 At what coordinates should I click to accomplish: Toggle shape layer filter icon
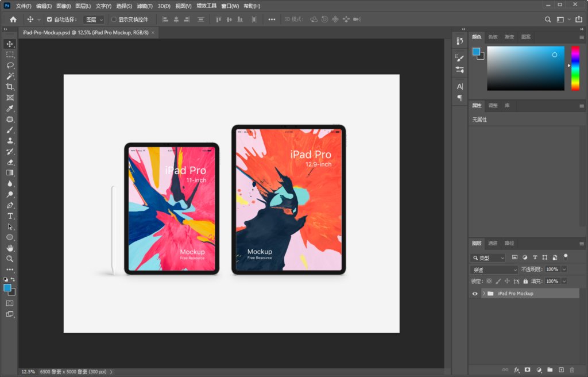pyautogui.click(x=545, y=257)
